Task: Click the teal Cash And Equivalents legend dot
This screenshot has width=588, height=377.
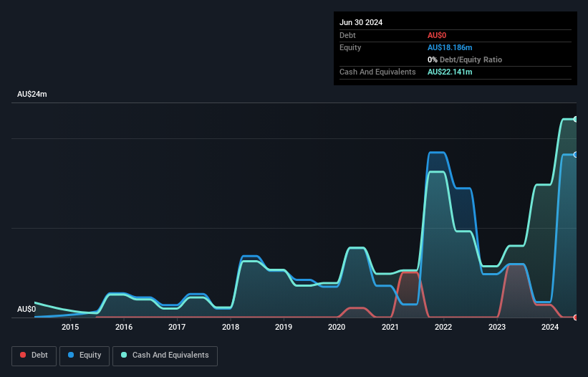Action: (x=124, y=355)
